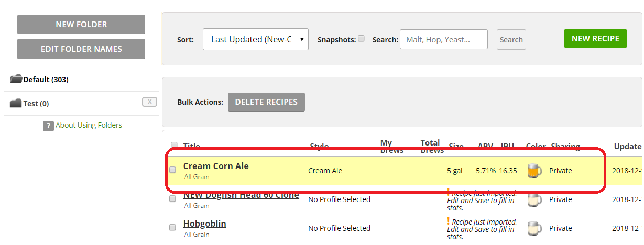Toggle the Snapshots checkbox

pyautogui.click(x=361, y=39)
